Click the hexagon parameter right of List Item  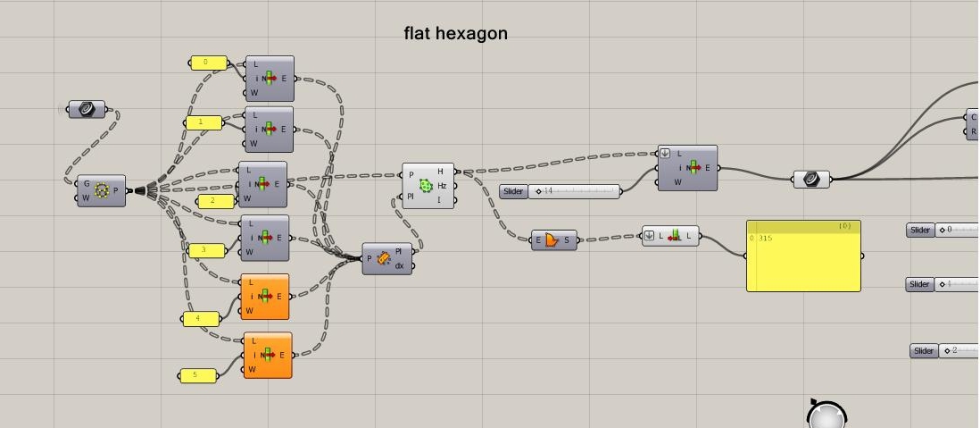pyautogui.click(x=810, y=179)
